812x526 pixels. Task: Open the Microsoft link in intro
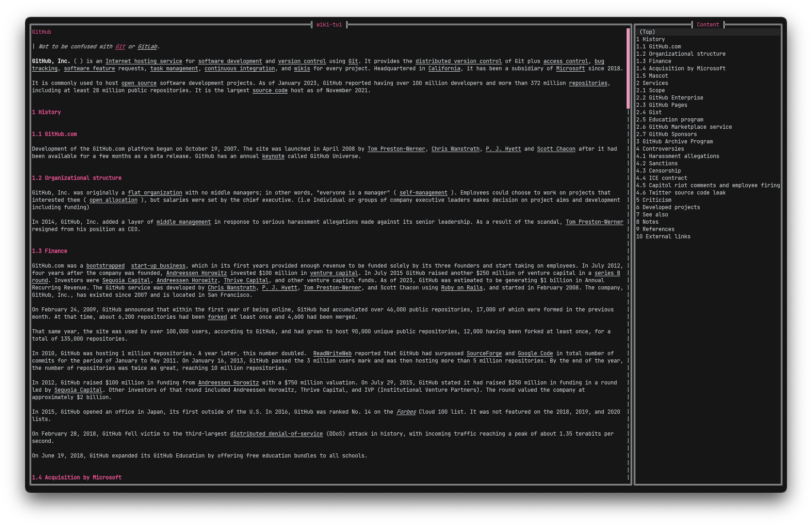click(570, 68)
